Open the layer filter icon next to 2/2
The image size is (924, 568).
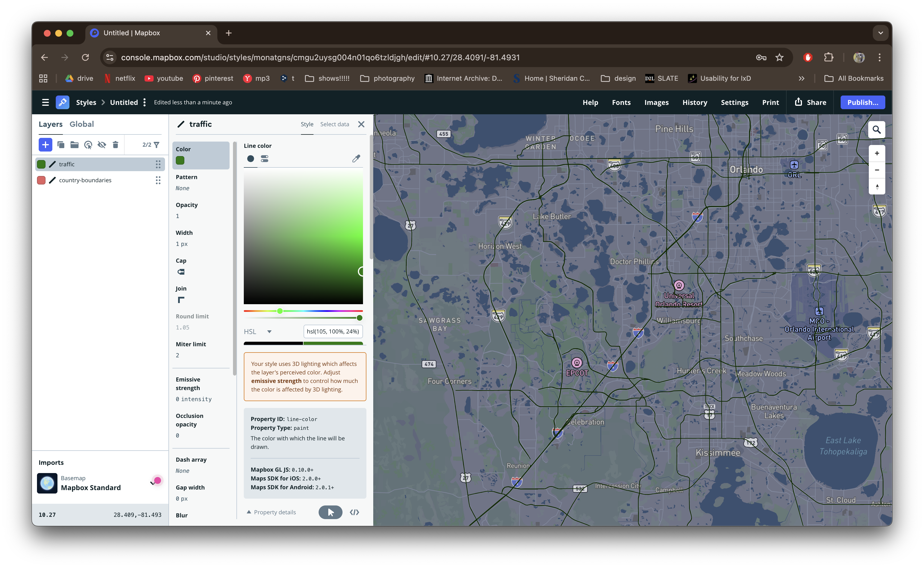(x=157, y=145)
